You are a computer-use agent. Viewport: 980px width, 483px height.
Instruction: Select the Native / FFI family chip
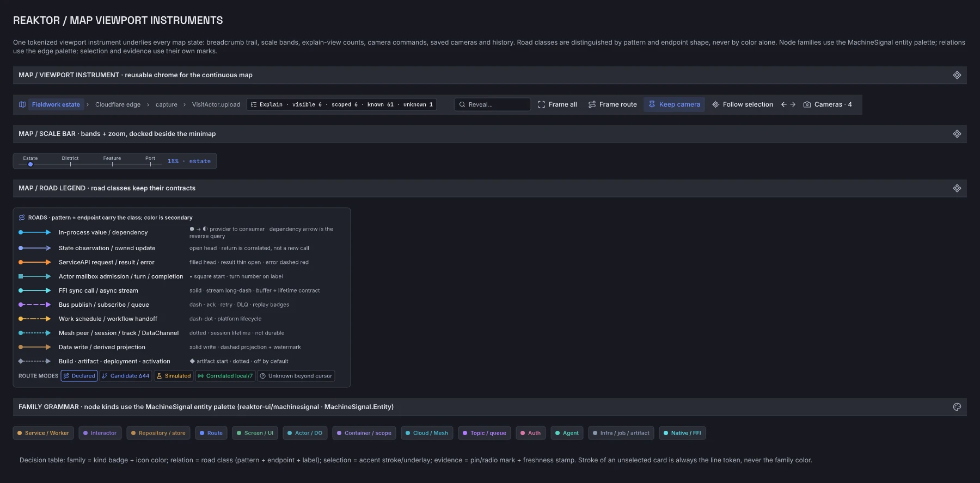click(682, 433)
